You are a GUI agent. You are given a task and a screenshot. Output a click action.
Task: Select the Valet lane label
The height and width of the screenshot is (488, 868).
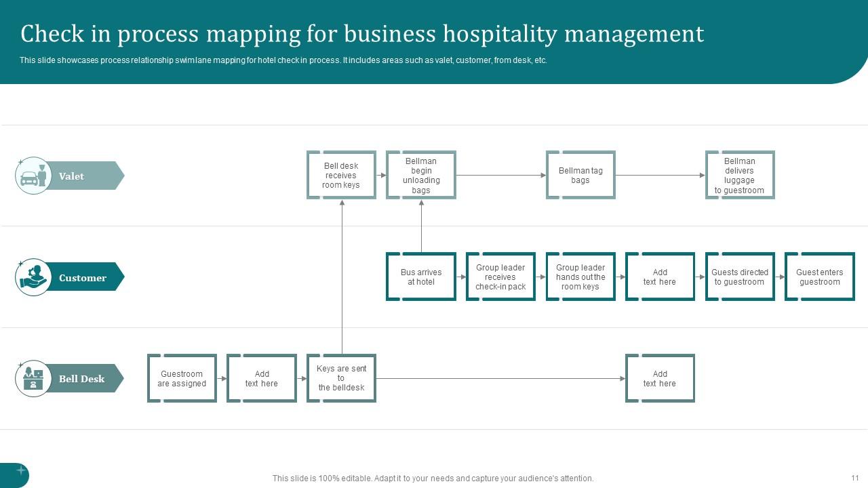84,176
